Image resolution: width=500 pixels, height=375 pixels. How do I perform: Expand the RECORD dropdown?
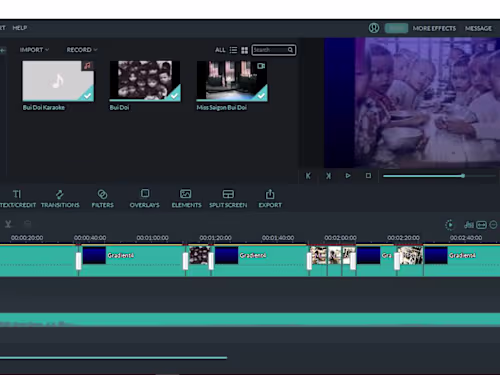tap(82, 50)
